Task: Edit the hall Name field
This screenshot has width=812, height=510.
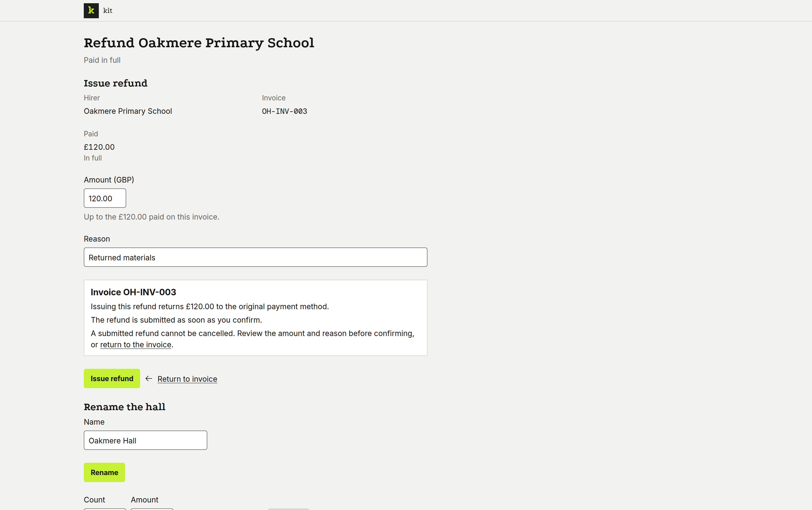Action: pos(145,440)
